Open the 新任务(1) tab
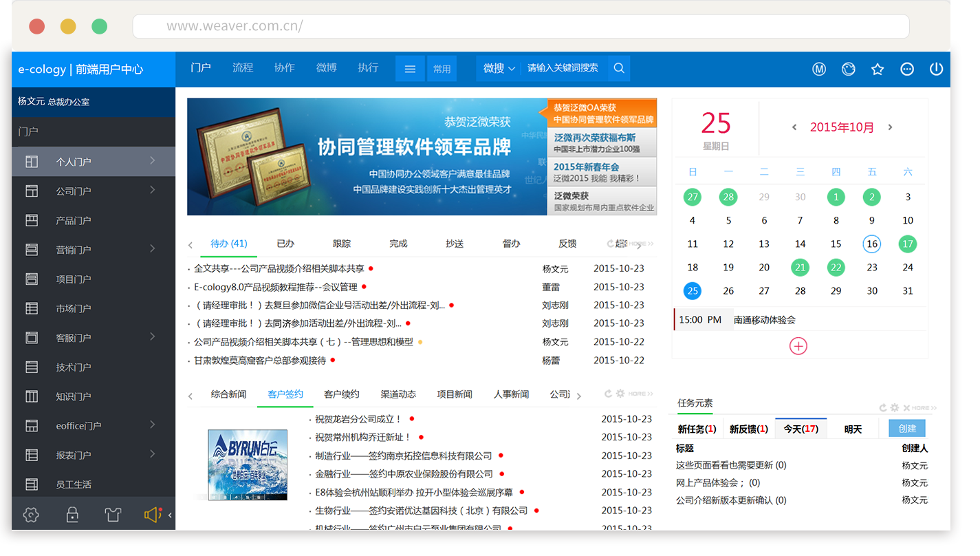The width and height of the screenshot is (980, 556). [697, 429]
